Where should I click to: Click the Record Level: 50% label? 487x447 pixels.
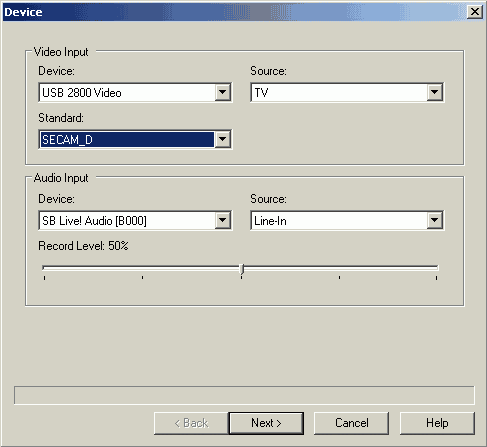click(x=83, y=246)
